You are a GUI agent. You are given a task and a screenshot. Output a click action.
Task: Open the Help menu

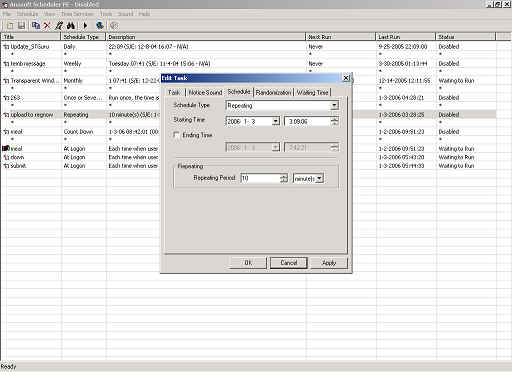click(x=144, y=14)
